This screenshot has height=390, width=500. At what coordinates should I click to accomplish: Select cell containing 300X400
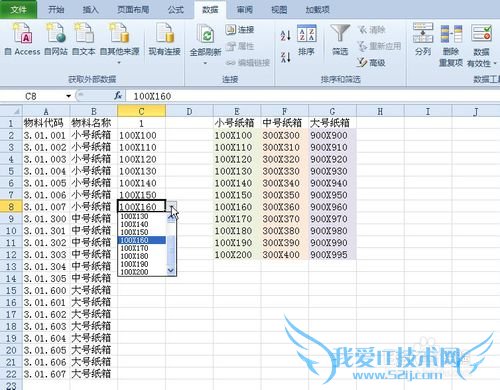tap(284, 254)
